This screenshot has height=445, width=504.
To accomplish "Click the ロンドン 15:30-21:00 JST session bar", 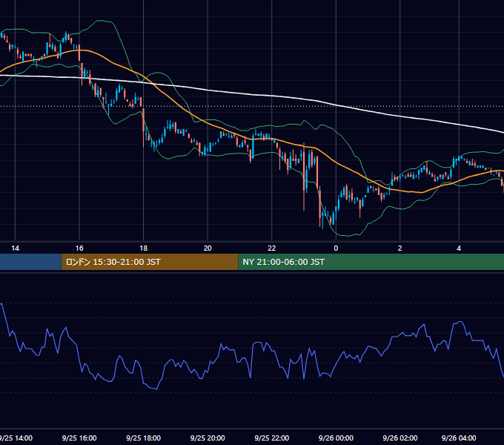I will coord(150,262).
